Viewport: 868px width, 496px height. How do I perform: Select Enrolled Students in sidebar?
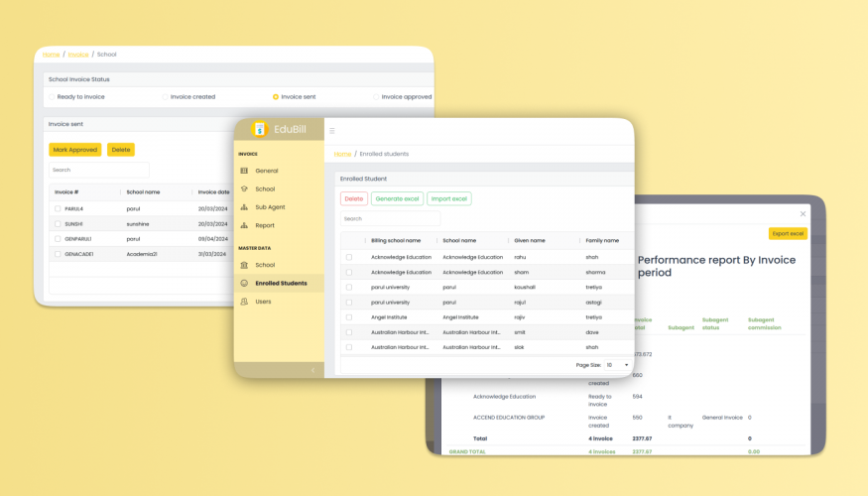point(279,284)
